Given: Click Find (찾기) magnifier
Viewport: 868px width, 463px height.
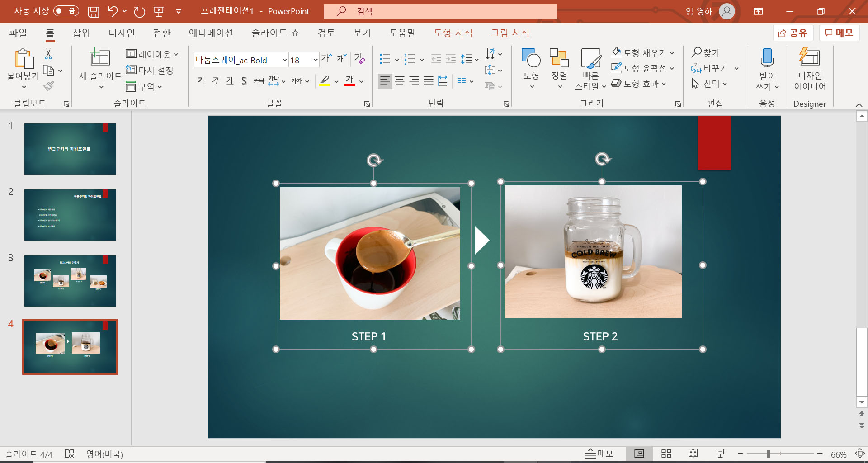Looking at the screenshot, I should [x=697, y=52].
